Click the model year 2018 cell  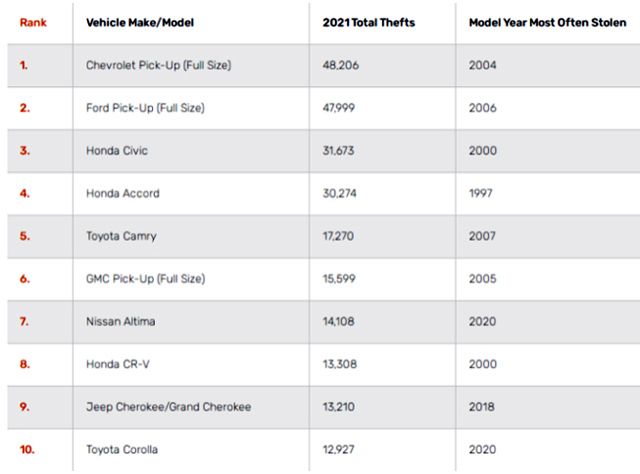pyautogui.click(x=483, y=407)
